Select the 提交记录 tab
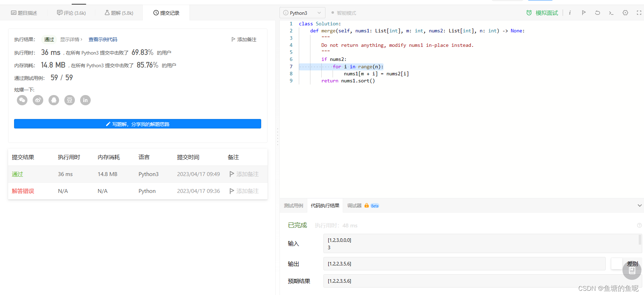Screen dimensions: 644x295 tap(166, 13)
